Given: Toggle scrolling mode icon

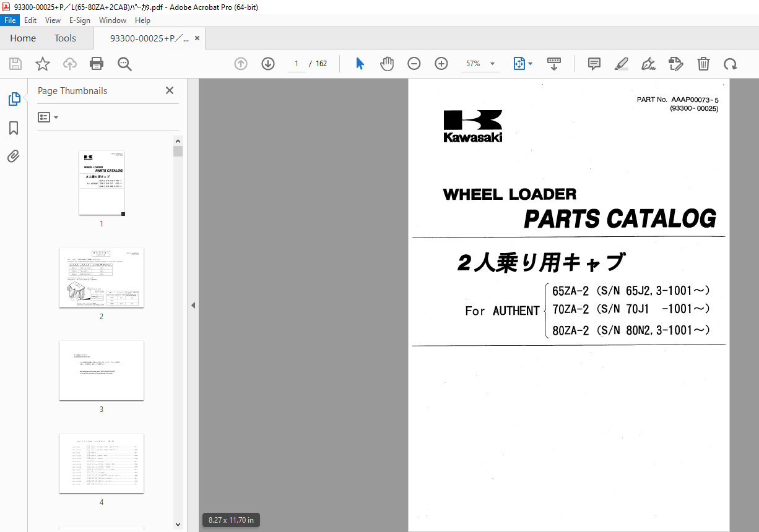Looking at the screenshot, I should 554,64.
